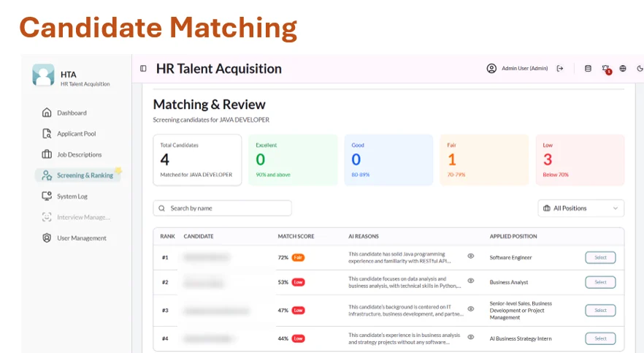The image size is (644, 353).
Task: Click the Total Candidates card
Action: click(x=197, y=160)
